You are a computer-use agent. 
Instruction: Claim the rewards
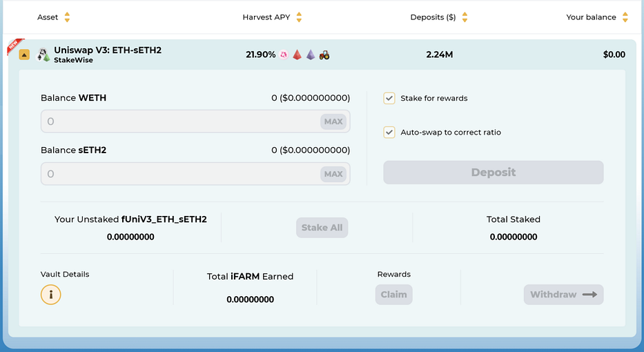394,295
